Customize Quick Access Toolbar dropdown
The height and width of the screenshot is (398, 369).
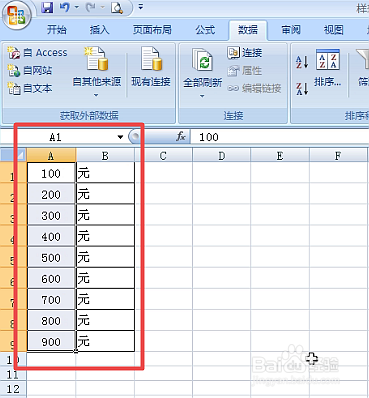tap(141, 7)
